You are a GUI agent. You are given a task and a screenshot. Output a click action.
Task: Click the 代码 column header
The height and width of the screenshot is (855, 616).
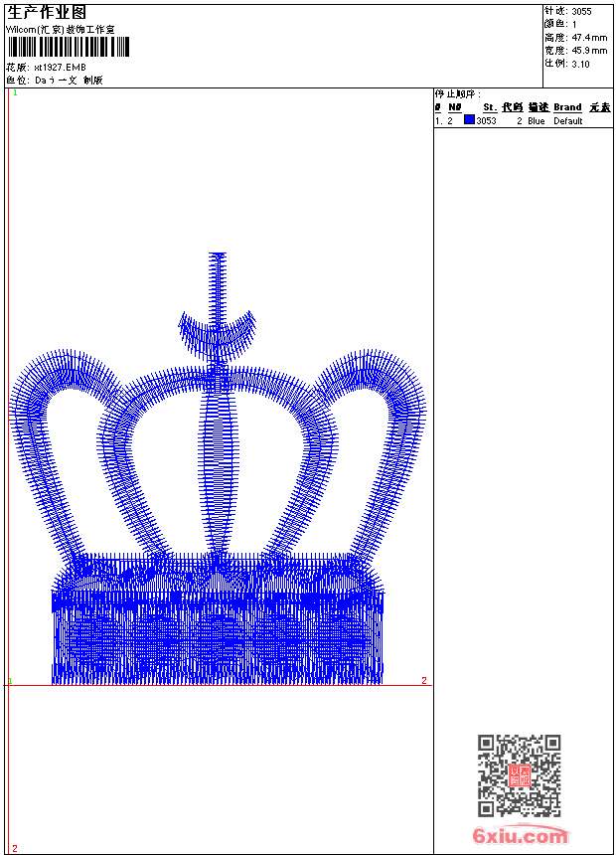click(x=513, y=107)
